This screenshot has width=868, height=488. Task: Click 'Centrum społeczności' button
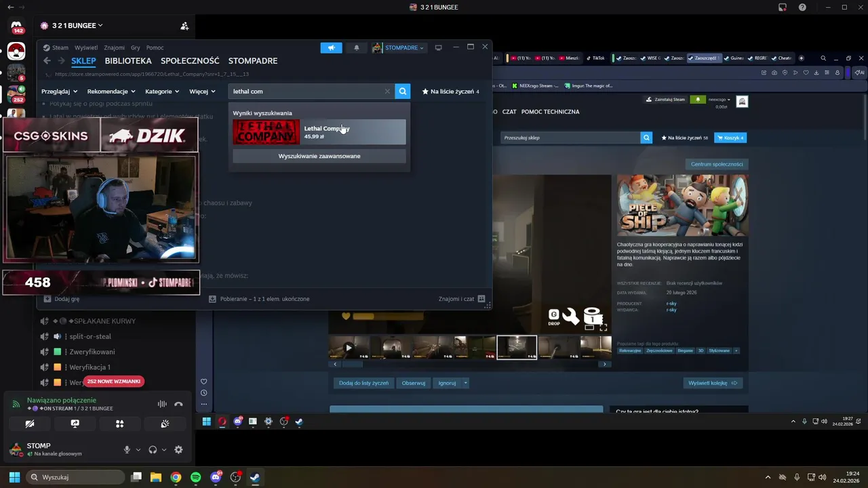point(717,164)
